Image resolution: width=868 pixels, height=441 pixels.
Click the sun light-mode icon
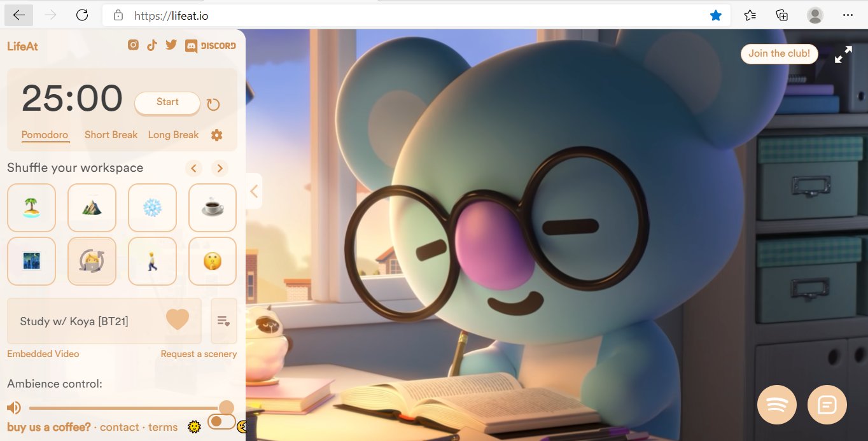pyautogui.click(x=195, y=427)
